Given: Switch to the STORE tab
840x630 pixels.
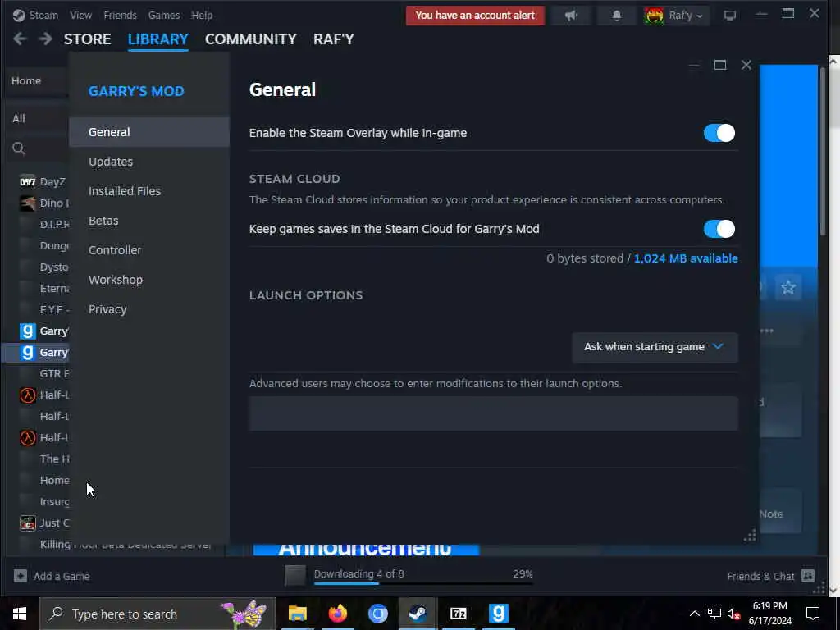Looking at the screenshot, I should tap(87, 39).
